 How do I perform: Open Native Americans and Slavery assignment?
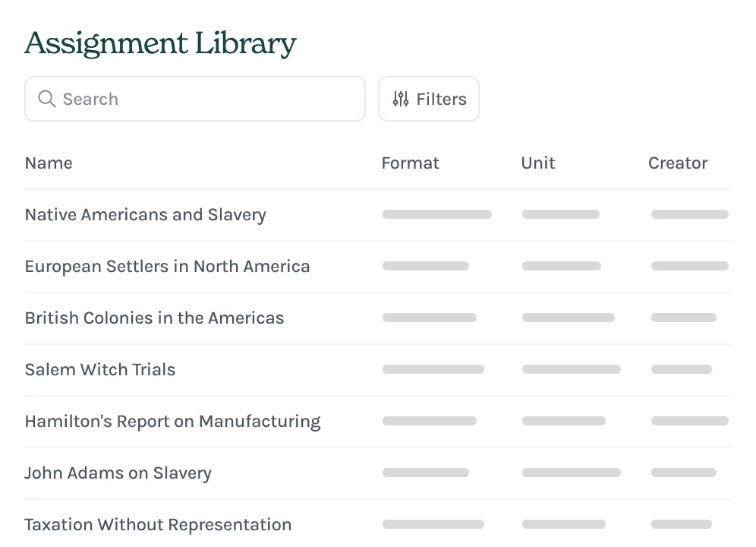pos(146,214)
